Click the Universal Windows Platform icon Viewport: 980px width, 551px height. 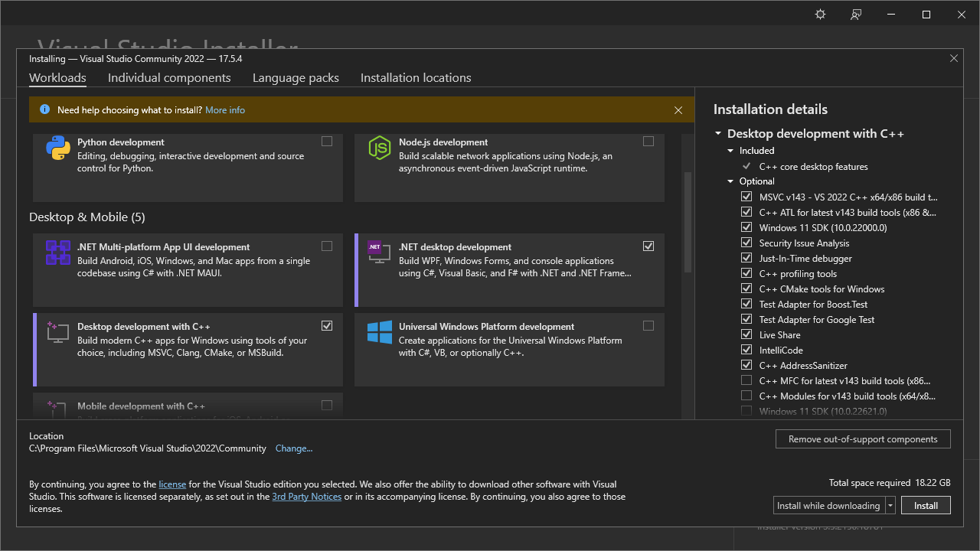click(x=380, y=332)
